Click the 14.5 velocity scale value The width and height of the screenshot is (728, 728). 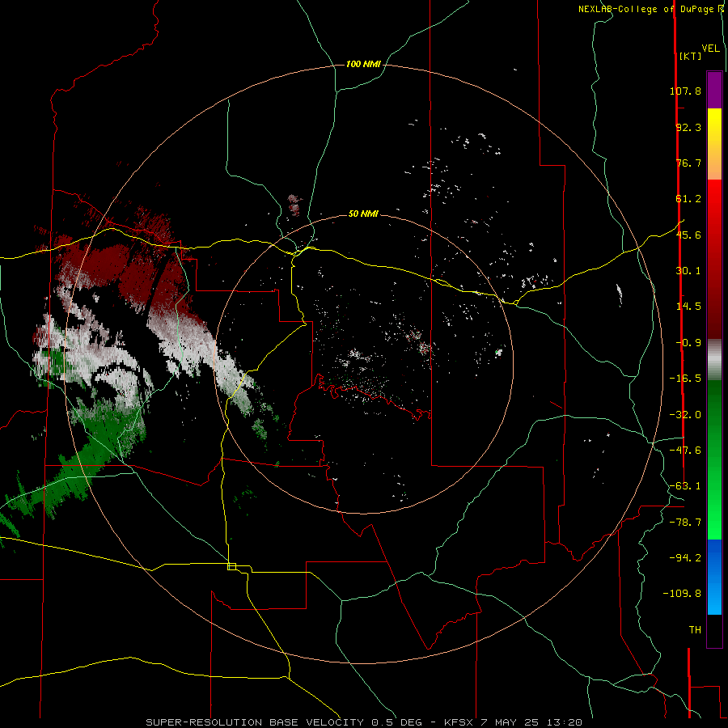[688, 307]
